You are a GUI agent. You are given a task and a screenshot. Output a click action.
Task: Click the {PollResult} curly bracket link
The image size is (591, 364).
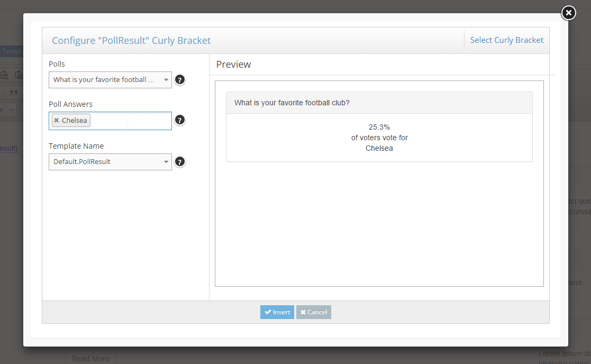pyautogui.click(x=7, y=148)
